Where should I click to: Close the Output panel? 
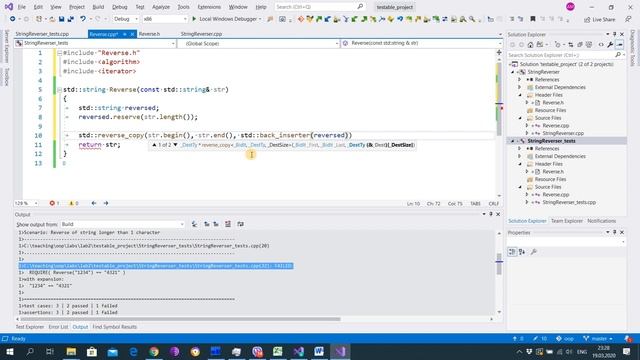[x=498, y=214]
